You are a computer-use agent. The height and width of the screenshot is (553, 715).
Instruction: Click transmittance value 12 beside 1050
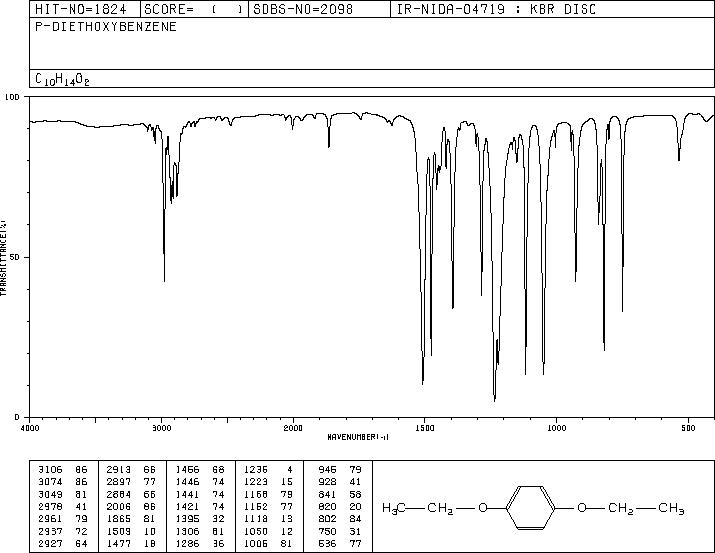(287, 532)
